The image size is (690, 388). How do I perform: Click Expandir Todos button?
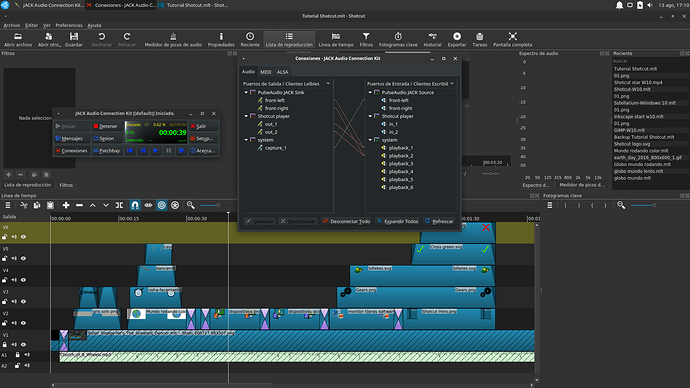point(397,221)
